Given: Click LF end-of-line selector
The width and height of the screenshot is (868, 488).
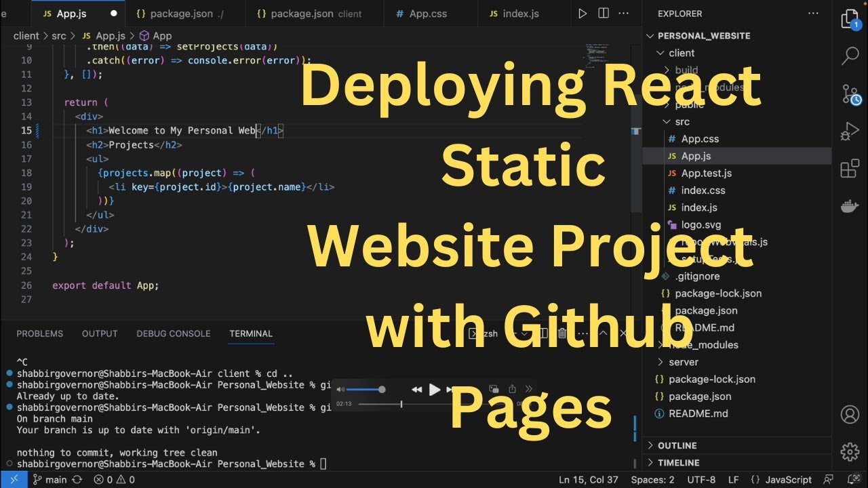Looking at the screenshot, I should coord(734,479).
